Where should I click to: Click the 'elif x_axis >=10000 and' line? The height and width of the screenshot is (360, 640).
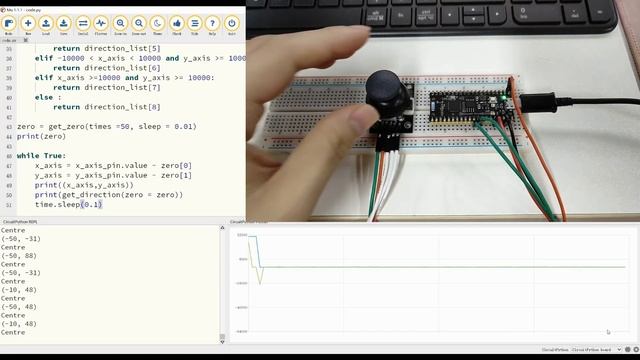click(x=124, y=78)
